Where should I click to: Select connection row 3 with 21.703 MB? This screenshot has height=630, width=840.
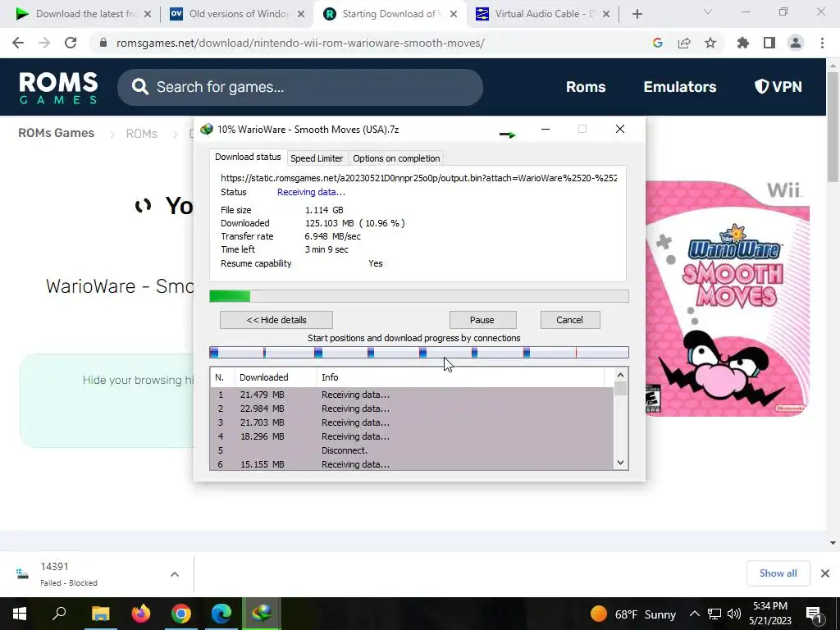pos(412,422)
